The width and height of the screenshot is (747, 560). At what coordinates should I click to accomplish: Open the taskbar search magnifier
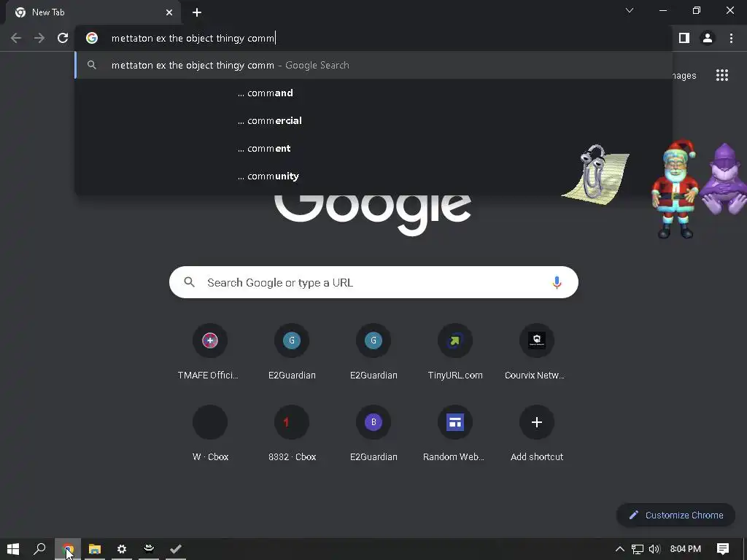(x=39, y=549)
